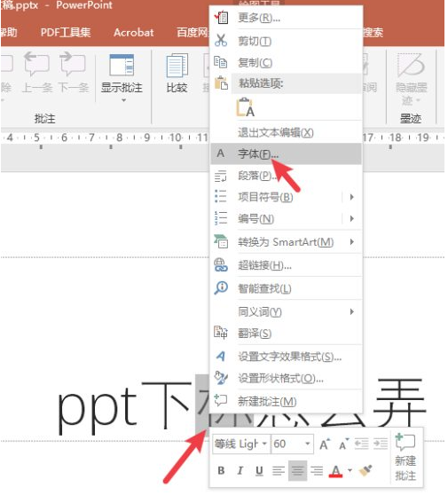Click Increase Font Size in mini toolbar
The width and height of the screenshot is (448, 495).
[x=324, y=444]
